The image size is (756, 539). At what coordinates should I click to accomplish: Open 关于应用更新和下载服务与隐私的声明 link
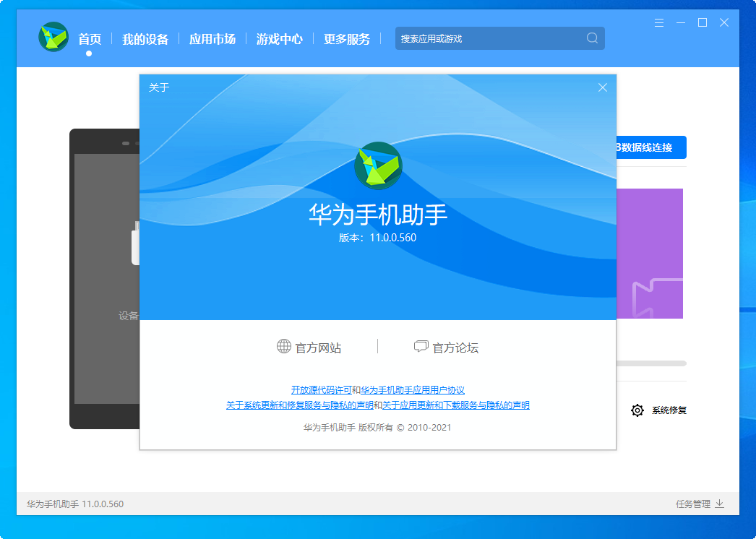point(455,405)
